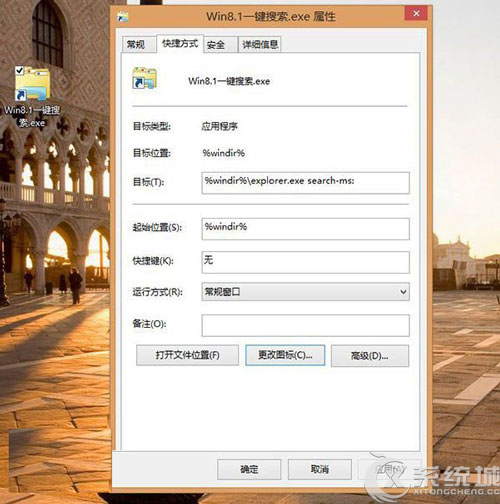Viewport: 500px width, 504px height.
Task: Click the 打开文件位置(F) button
Action: (x=187, y=355)
